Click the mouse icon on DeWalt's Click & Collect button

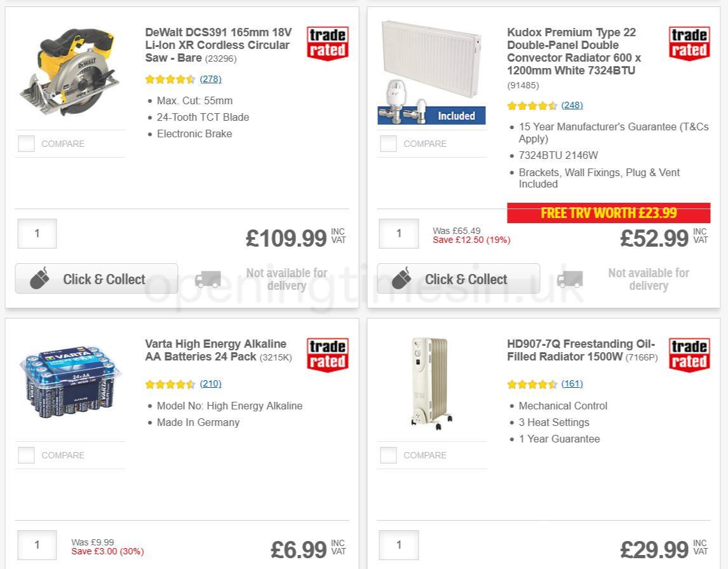(40, 278)
